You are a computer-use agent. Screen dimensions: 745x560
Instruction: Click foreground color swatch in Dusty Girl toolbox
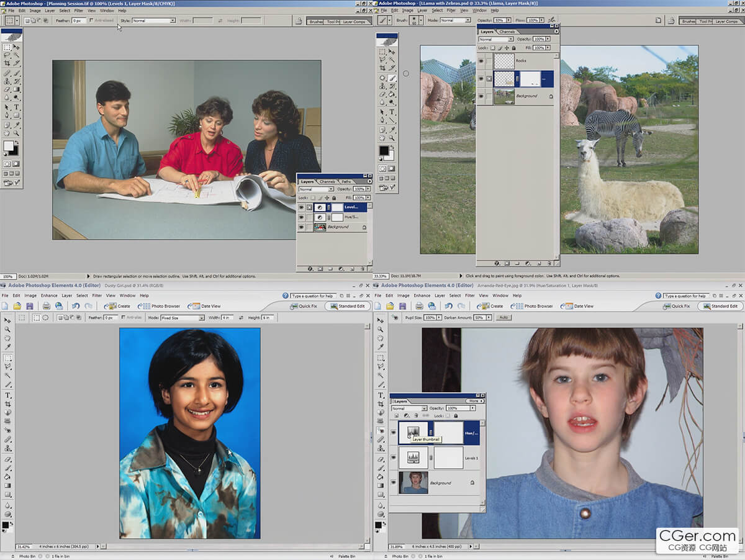(6, 524)
